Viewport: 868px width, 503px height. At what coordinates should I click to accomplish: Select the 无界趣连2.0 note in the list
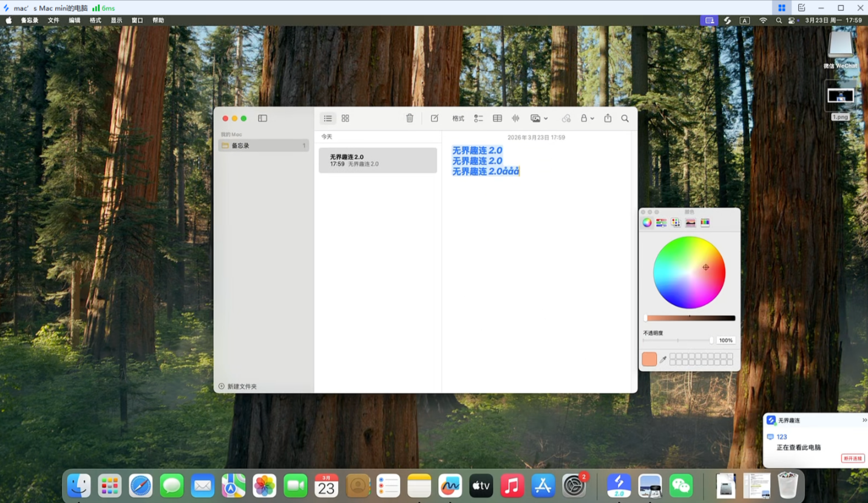pyautogui.click(x=378, y=160)
